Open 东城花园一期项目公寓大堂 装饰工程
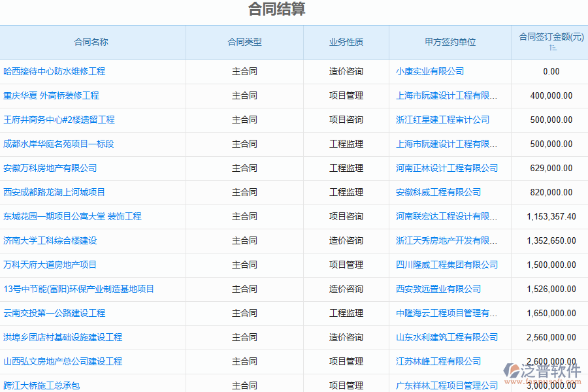 72,216
